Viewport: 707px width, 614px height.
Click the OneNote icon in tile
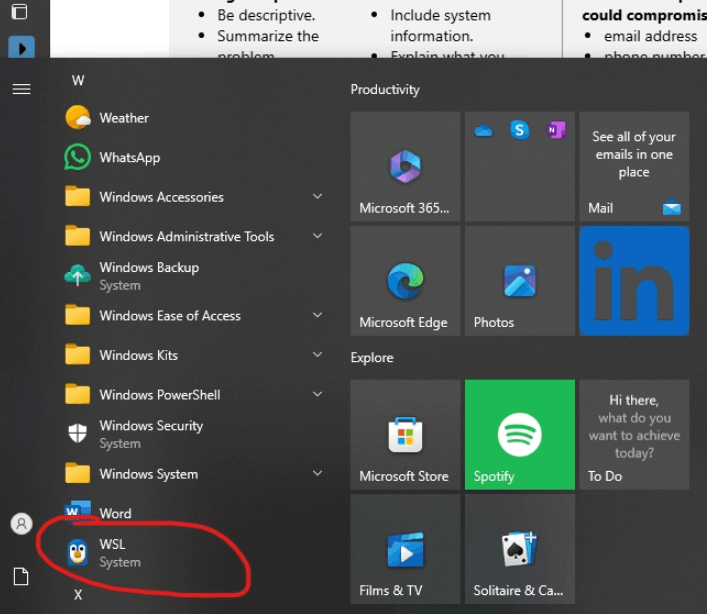click(x=556, y=131)
